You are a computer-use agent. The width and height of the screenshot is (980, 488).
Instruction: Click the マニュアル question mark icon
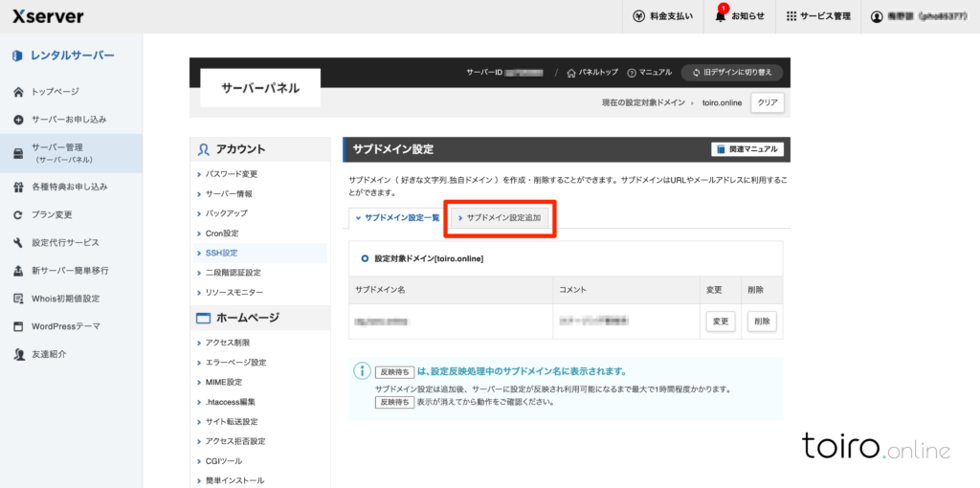coord(632,73)
